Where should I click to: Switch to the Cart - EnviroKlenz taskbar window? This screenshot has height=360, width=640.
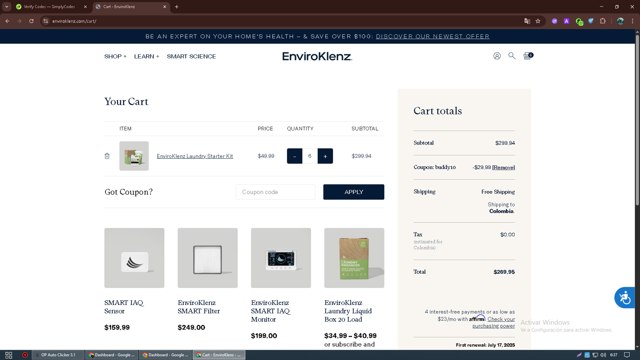coord(219,355)
